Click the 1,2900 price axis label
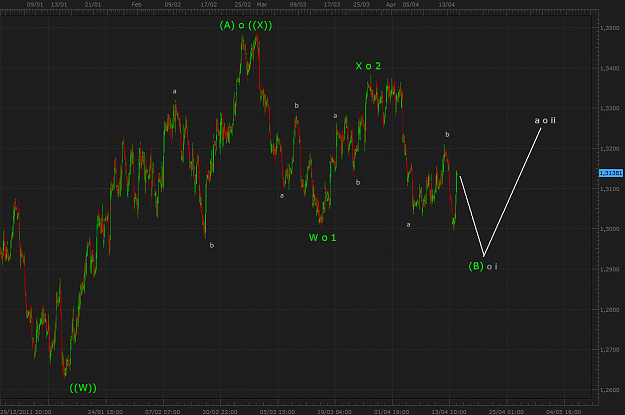This screenshot has width=625, height=415. (610, 269)
